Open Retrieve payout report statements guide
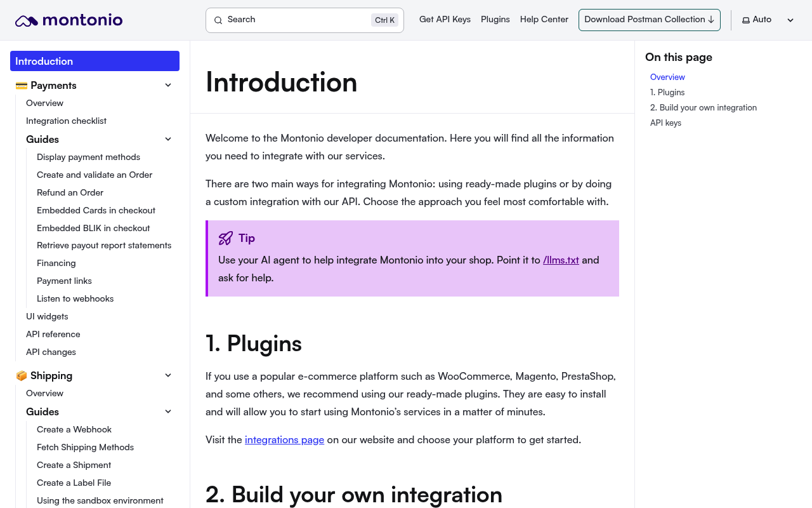The image size is (812, 508). point(104,245)
